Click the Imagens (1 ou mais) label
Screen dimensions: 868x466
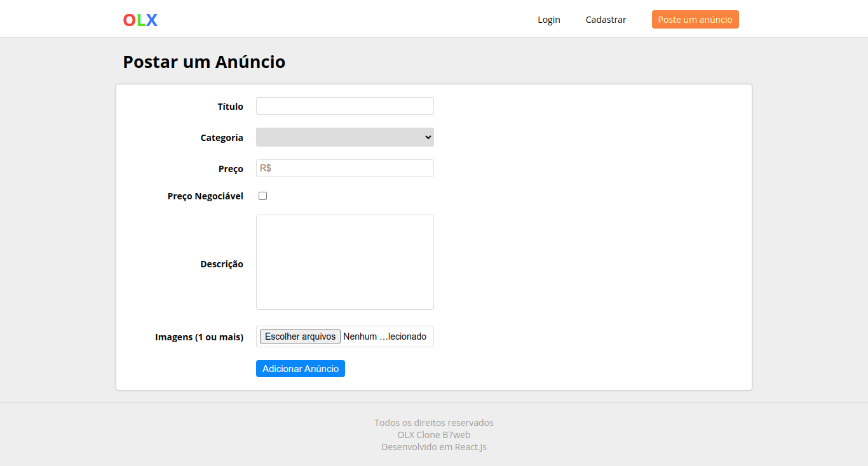pyautogui.click(x=200, y=336)
